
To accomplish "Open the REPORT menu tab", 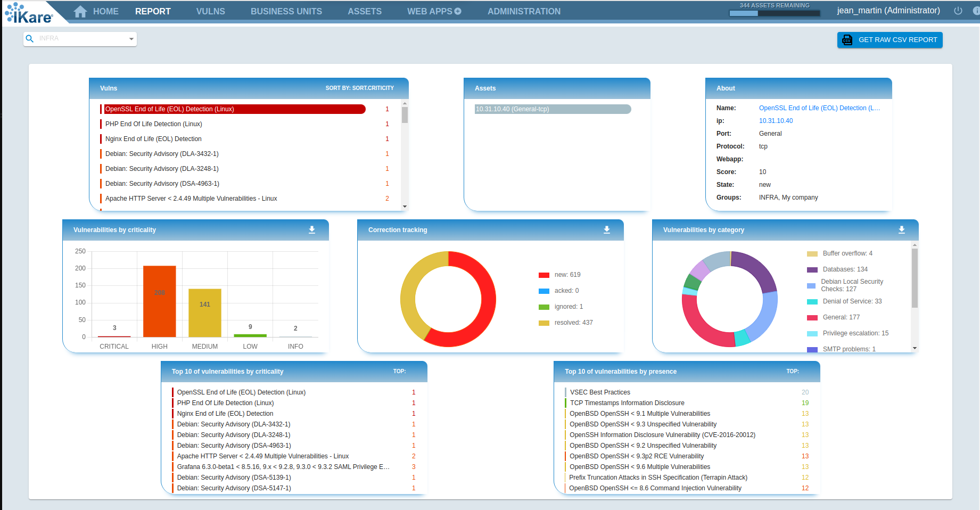I will 153,11.
